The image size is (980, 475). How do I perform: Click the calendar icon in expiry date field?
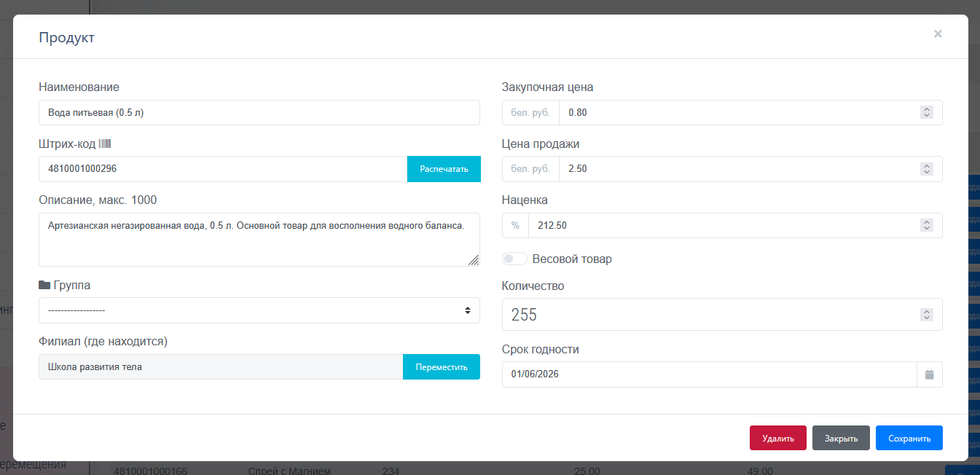929,374
